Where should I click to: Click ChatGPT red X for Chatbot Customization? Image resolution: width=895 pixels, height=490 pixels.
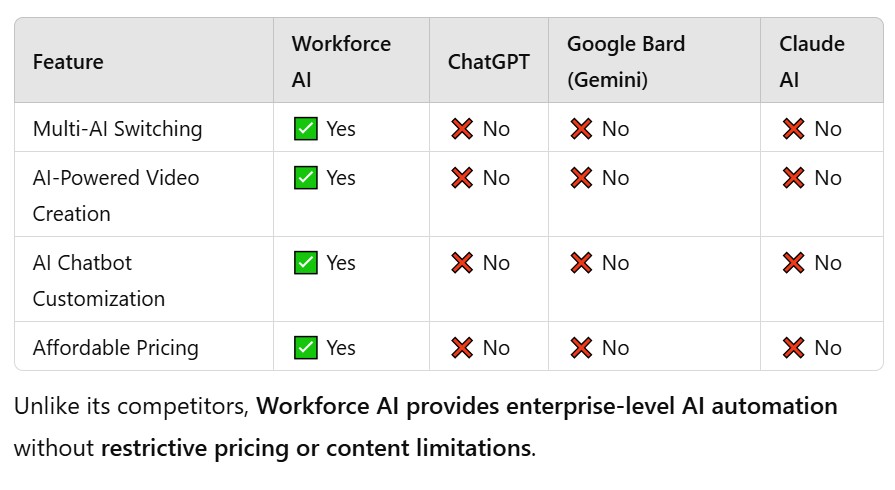[461, 263]
